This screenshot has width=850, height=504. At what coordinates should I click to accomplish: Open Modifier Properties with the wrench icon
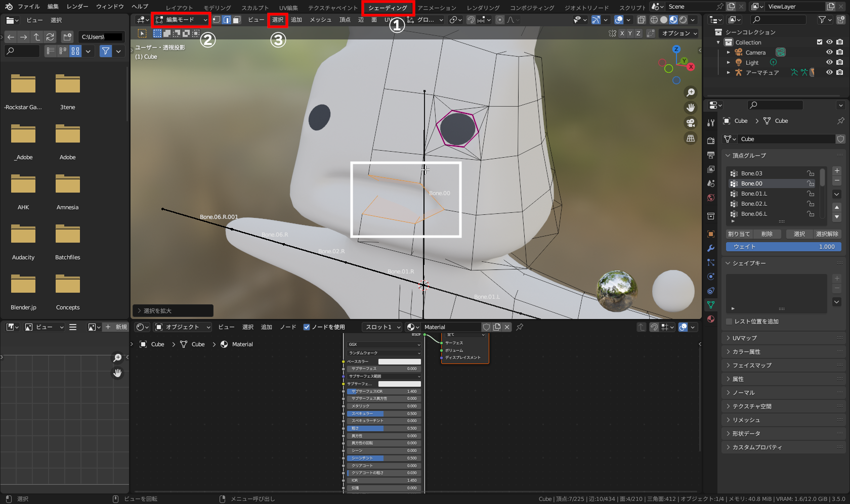pos(711,248)
